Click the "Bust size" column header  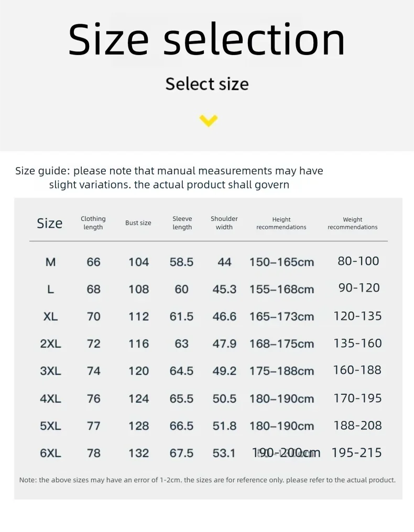coord(138,223)
